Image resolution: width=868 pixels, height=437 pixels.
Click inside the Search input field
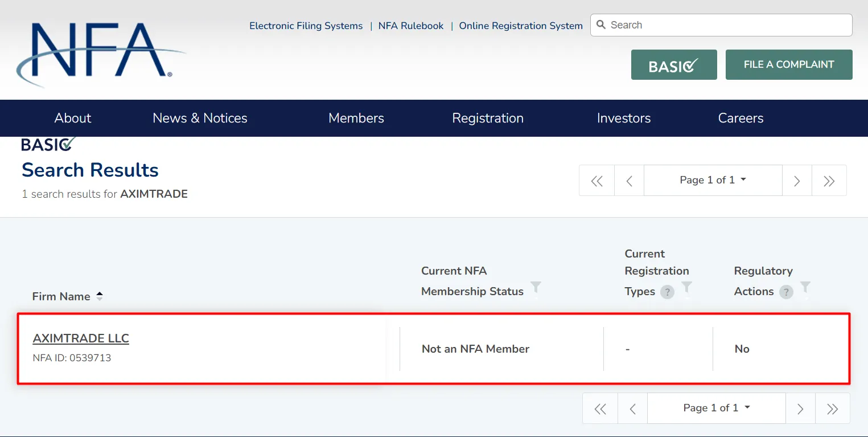coord(721,25)
